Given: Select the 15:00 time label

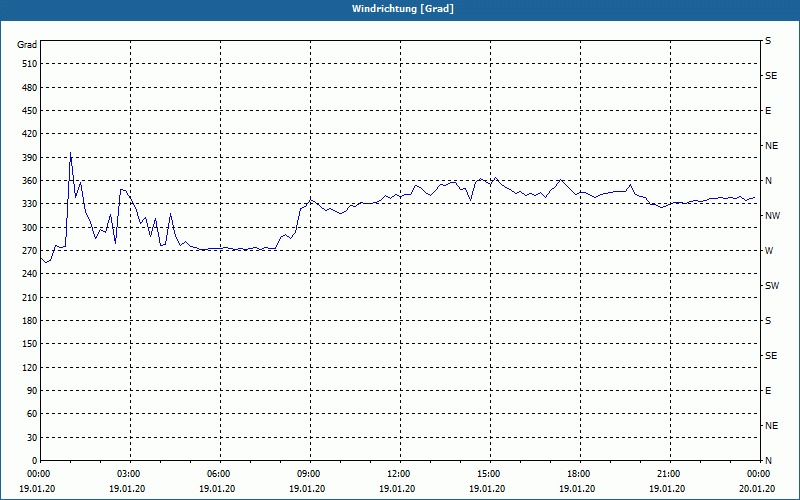Looking at the screenshot, I should (x=488, y=474).
